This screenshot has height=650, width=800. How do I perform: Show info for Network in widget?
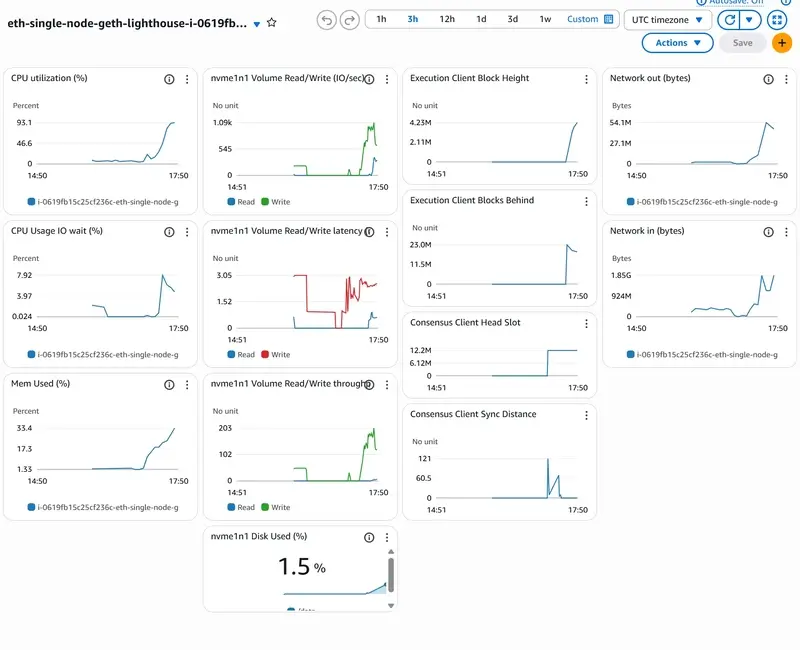click(768, 231)
